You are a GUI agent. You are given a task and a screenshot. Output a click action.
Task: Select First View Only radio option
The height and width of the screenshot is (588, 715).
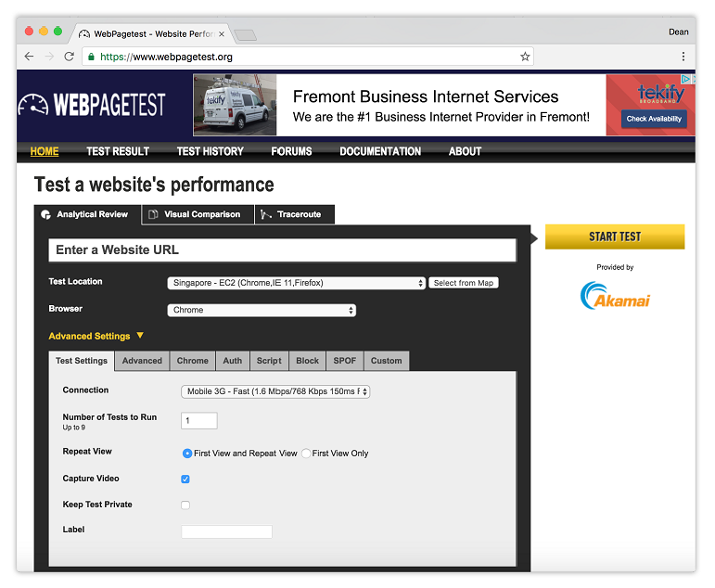point(307,454)
